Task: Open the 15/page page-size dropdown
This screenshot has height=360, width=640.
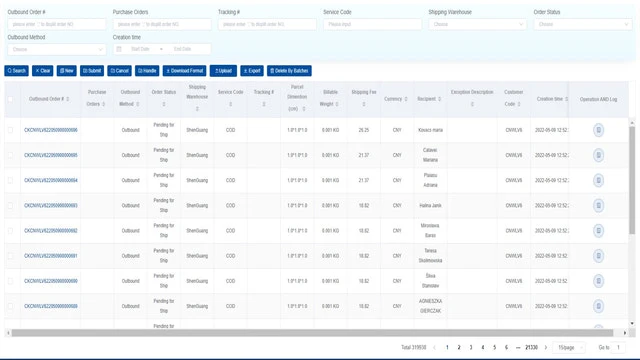Action: pos(569,347)
